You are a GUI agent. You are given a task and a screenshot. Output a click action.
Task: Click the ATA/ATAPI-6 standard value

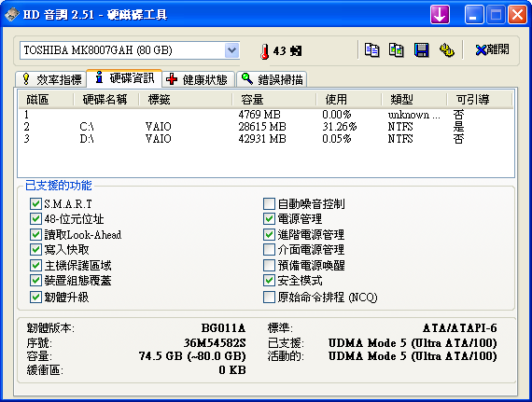tap(460, 328)
